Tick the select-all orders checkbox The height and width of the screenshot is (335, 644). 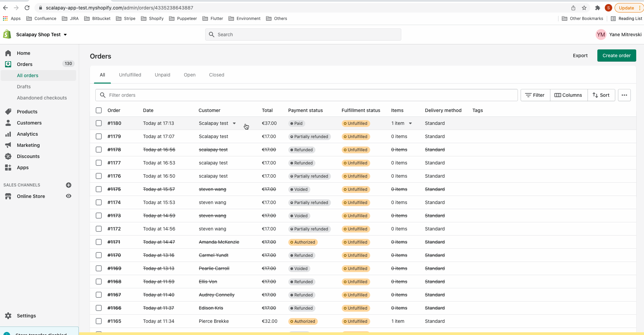99,110
